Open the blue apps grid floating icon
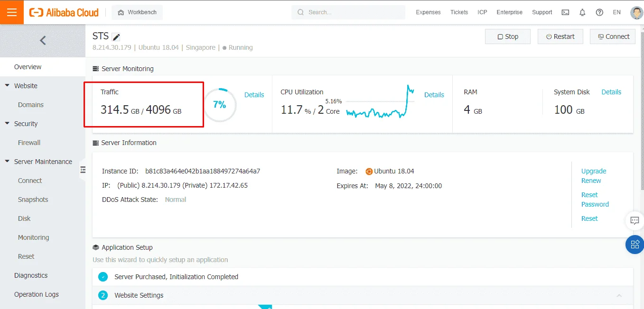 coord(635,245)
